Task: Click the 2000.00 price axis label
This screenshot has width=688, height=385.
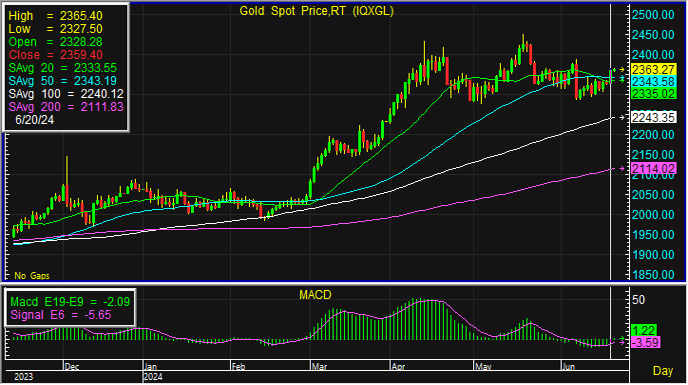Action: point(653,215)
